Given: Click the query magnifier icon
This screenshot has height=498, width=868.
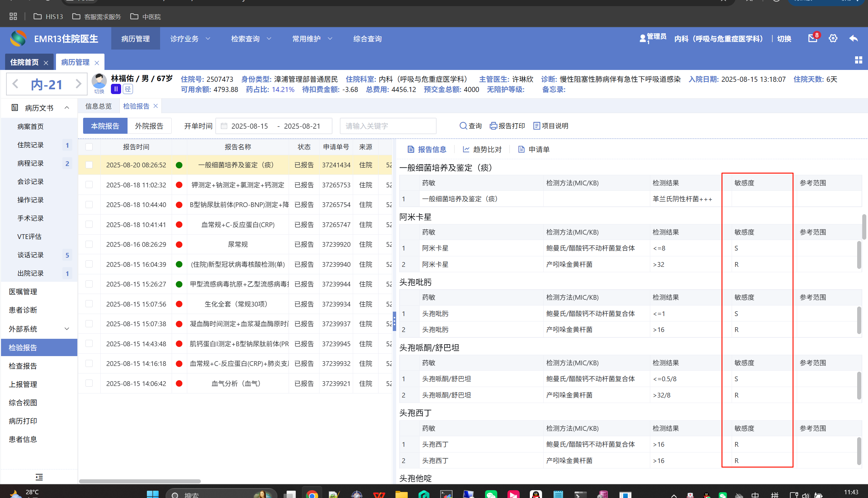Looking at the screenshot, I should 463,126.
